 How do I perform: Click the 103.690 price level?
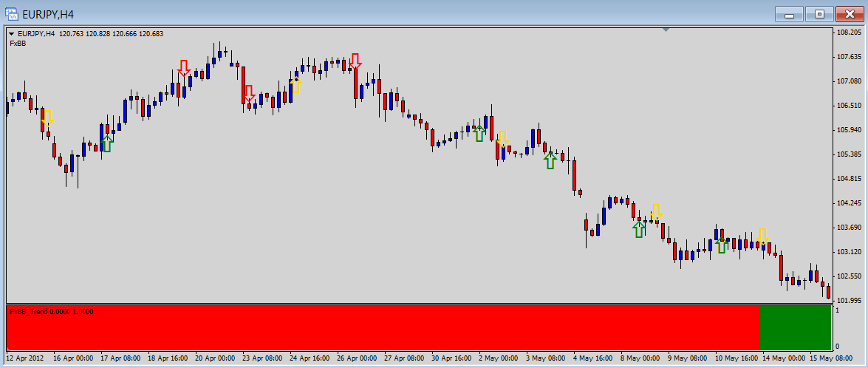pos(849,227)
